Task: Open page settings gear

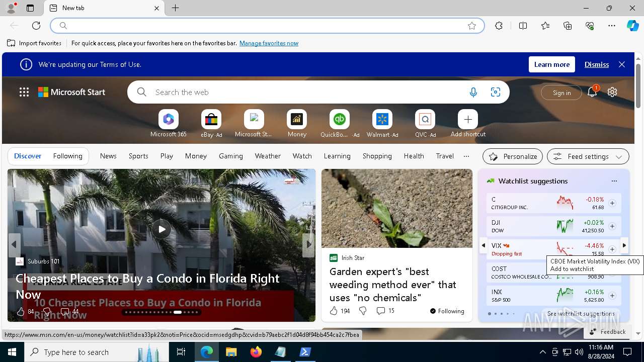Action: point(612,92)
